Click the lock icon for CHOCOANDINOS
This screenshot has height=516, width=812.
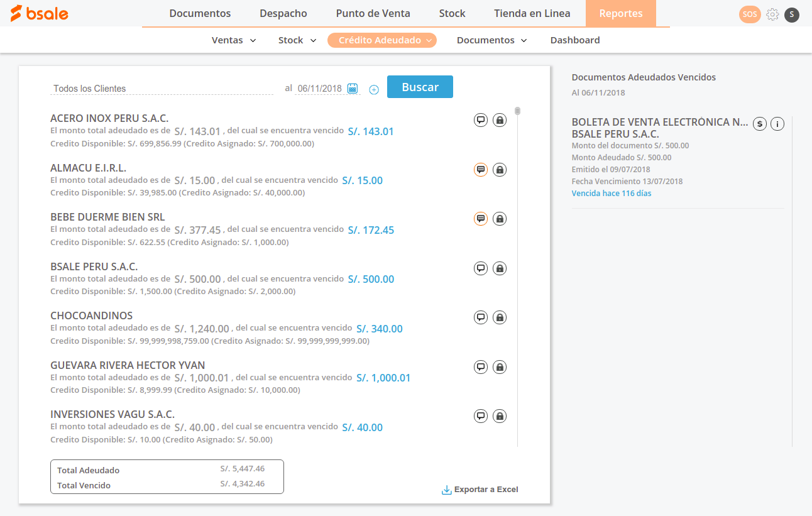(x=500, y=317)
